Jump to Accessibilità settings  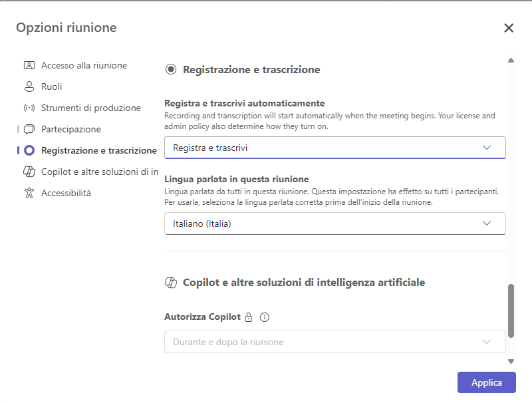[x=66, y=193]
